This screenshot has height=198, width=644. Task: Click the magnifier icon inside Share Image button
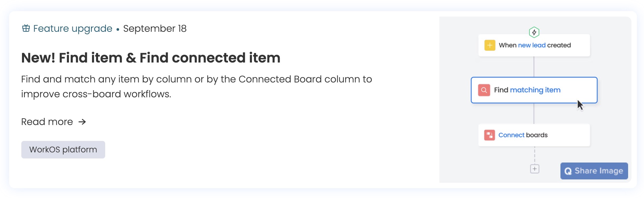pyautogui.click(x=568, y=171)
